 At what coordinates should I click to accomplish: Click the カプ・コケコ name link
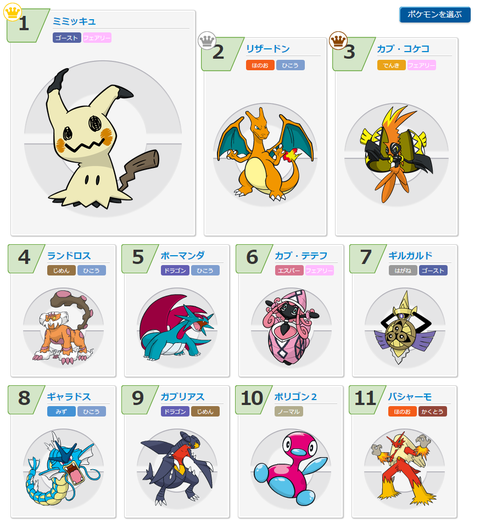click(403, 49)
